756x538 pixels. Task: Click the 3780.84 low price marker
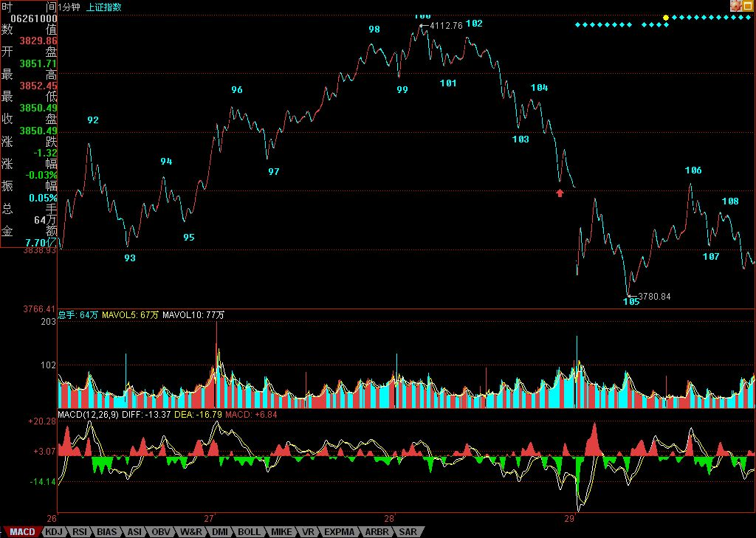pyautogui.click(x=654, y=297)
